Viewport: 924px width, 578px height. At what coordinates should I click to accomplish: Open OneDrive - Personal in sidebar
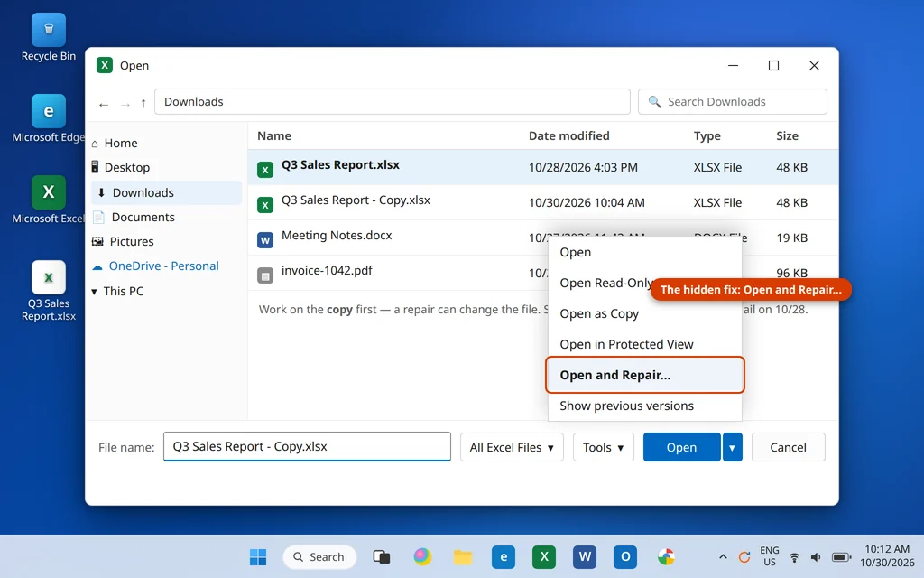pos(166,266)
